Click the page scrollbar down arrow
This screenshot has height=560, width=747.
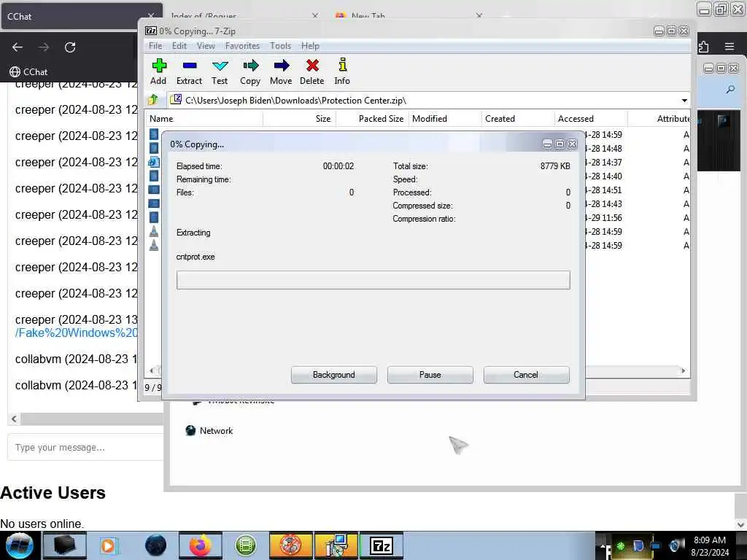[x=740, y=524]
